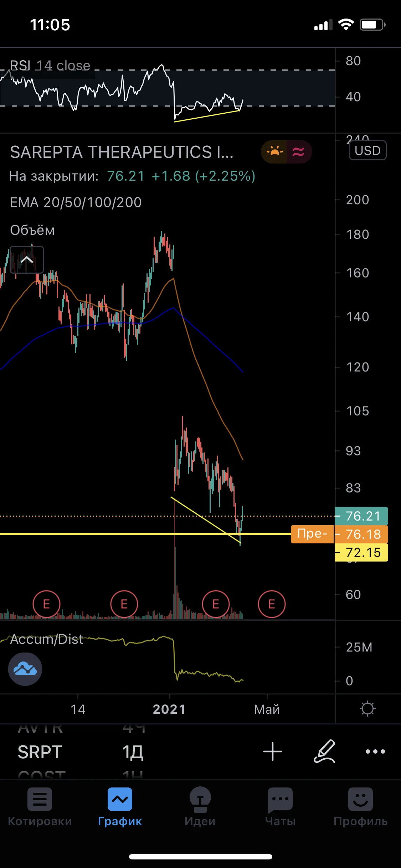This screenshot has width=401, height=868.
Task: Open the Чаты tab
Action: tap(281, 807)
